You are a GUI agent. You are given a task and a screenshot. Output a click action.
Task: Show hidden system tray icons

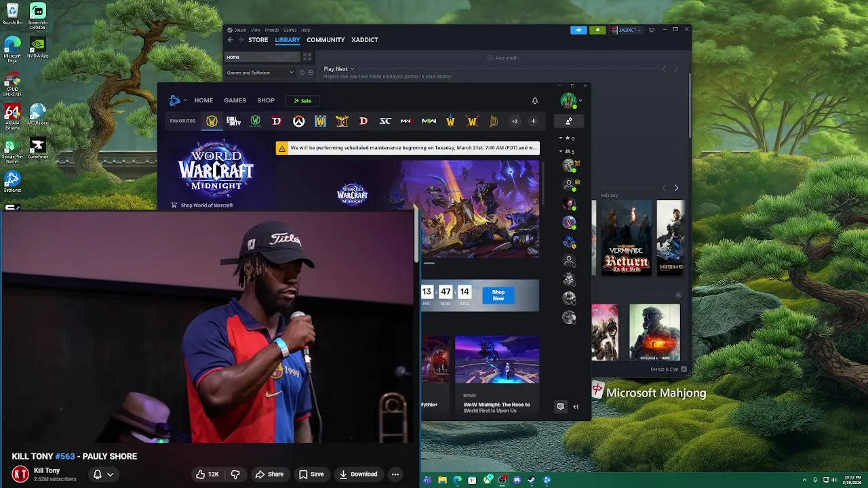pyautogui.click(x=804, y=481)
